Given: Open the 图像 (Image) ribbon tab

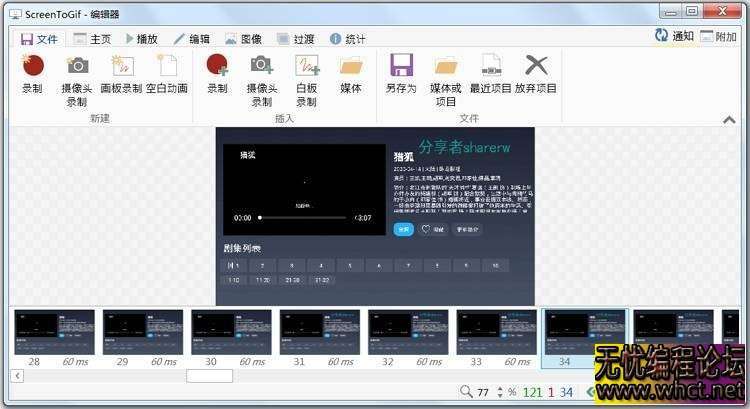Looking at the screenshot, I should (243, 39).
